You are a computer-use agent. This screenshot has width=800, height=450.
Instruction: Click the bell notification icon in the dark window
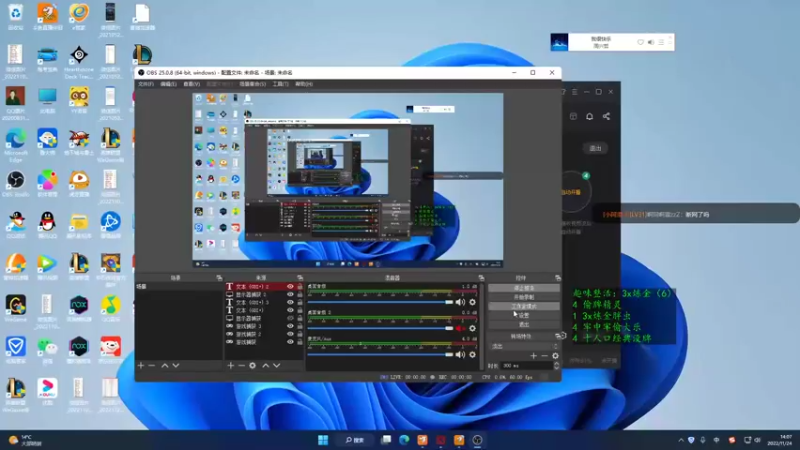pos(589,116)
